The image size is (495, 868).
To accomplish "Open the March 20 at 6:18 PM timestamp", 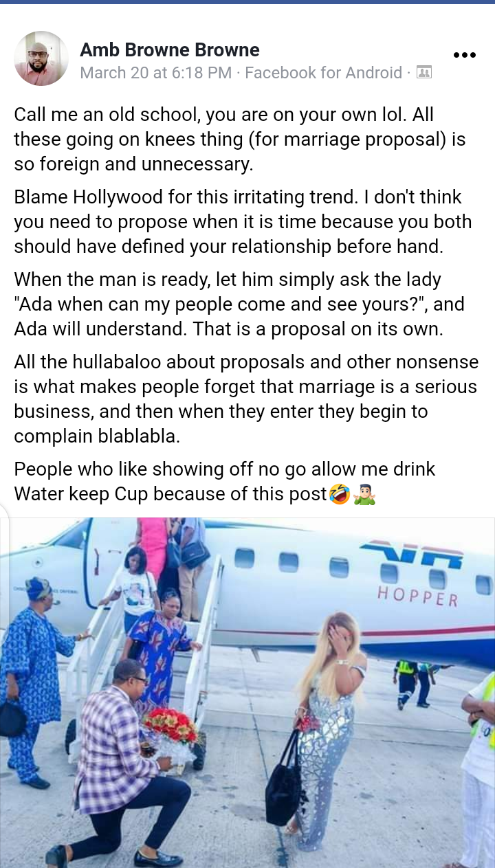I will coord(156,72).
